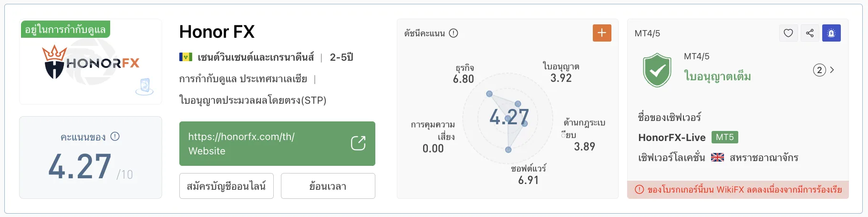The height and width of the screenshot is (217, 868).
Task: Click the heart favorite icon
Action: click(788, 33)
